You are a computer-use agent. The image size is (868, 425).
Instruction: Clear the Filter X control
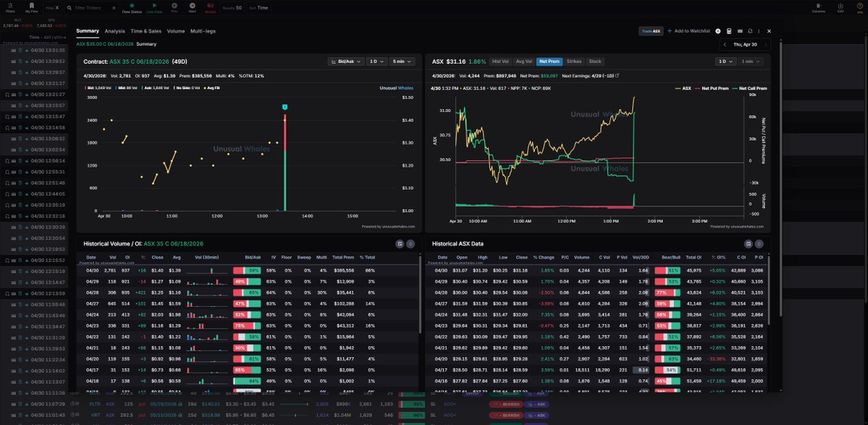(x=57, y=8)
